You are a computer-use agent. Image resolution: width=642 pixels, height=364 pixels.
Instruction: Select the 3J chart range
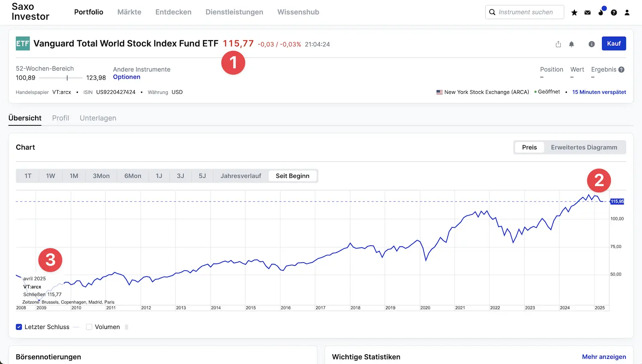181,176
